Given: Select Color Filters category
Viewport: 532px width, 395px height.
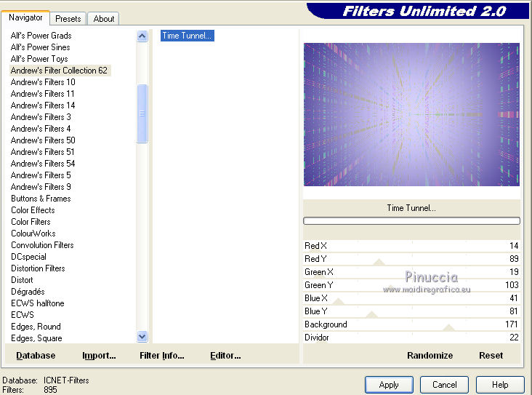Looking at the screenshot, I should (31, 222).
